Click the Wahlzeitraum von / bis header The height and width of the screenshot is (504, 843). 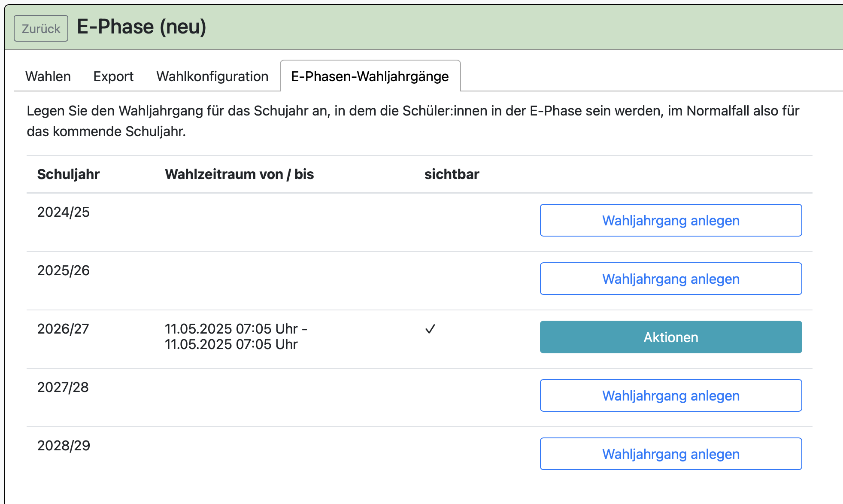239,174
